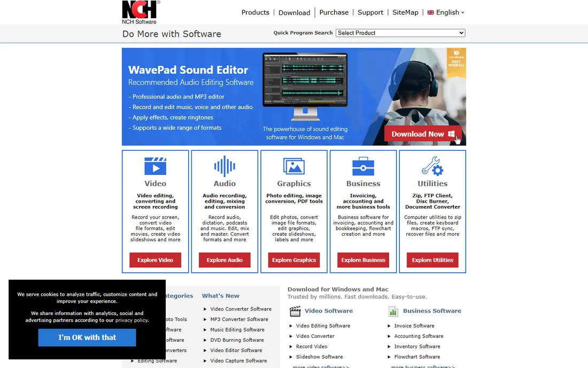Screen dimensions: 588x368
Task: Open the SiteMap menu item
Action: click(x=405, y=12)
